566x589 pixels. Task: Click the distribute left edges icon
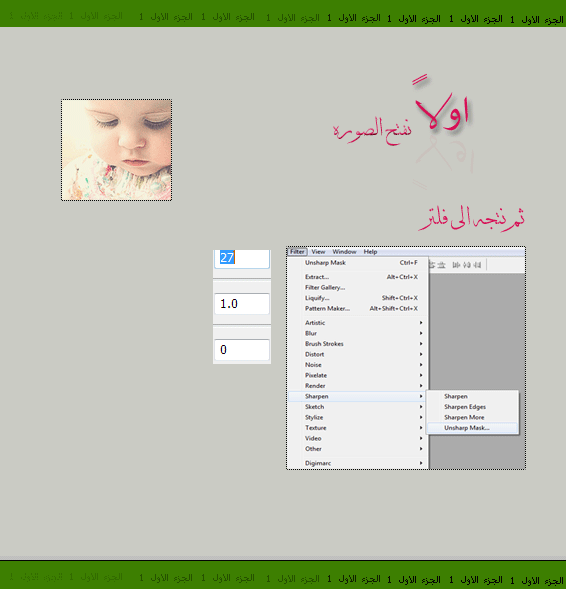(x=456, y=265)
